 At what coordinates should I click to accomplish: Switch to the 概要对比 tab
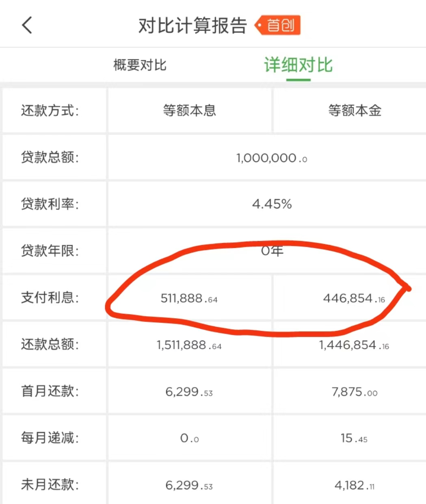tap(140, 65)
